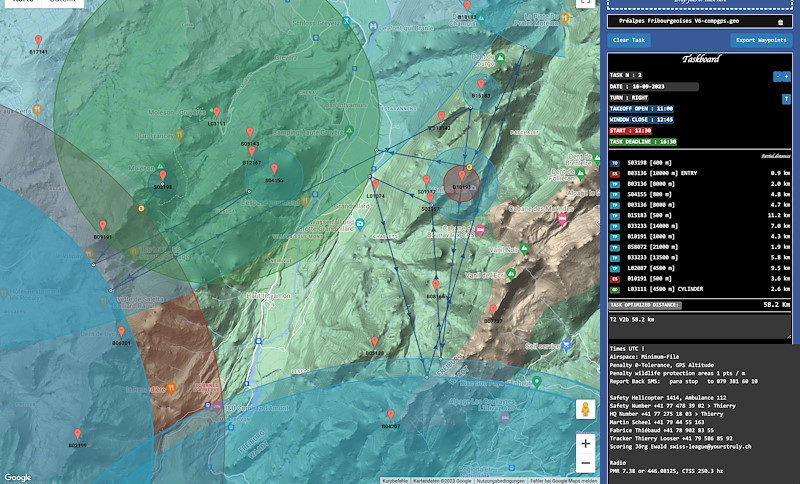Select the B15183 turnpoint pin
Viewport: 800px width, 484px height.
click(x=481, y=85)
